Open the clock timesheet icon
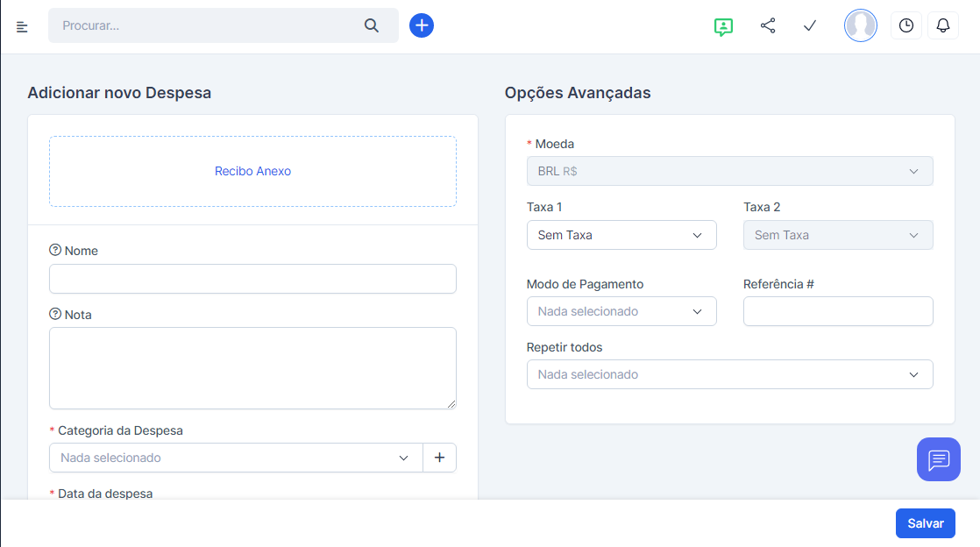 click(x=905, y=25)
